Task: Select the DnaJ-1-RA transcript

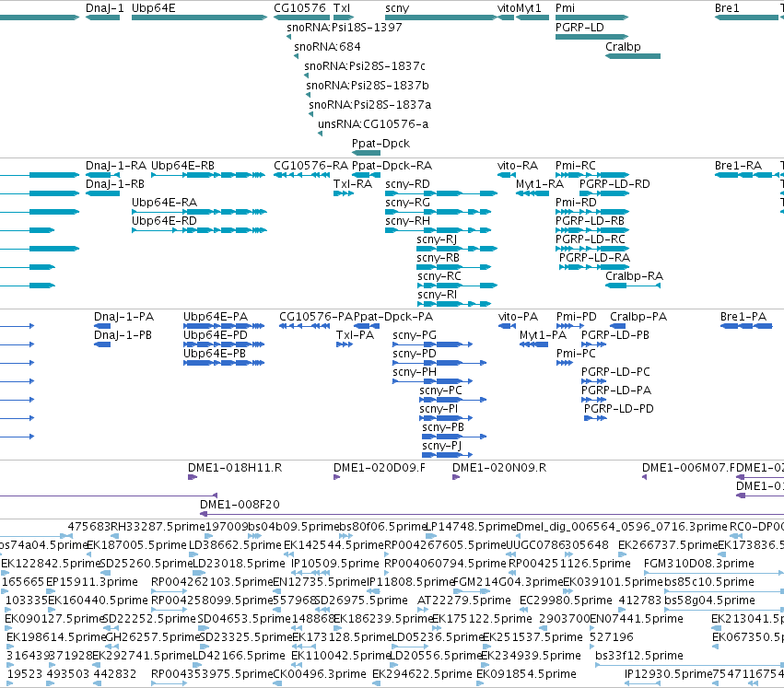Action: pyautogui.click(x=102, y=175)
